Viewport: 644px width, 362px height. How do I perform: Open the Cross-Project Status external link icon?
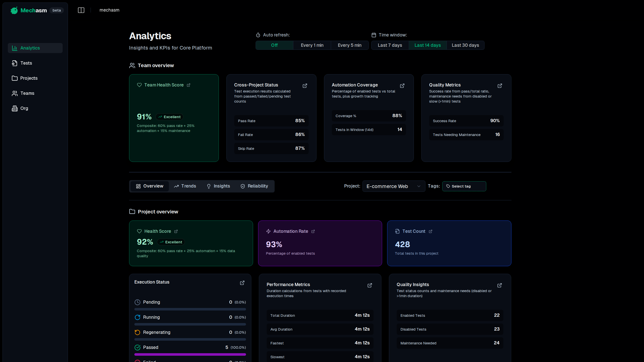305,86
